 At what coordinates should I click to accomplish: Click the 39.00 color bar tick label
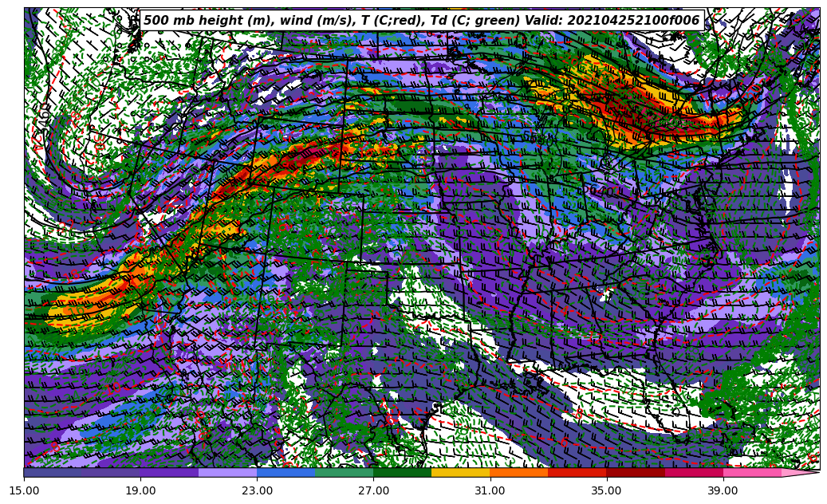723,490
